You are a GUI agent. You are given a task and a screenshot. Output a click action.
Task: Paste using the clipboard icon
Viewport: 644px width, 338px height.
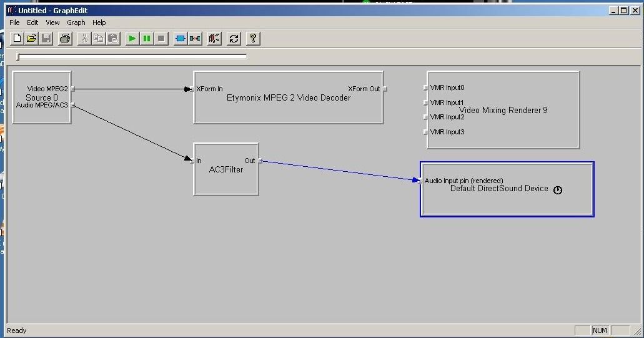pyautogui.click(x=113, y=39)
